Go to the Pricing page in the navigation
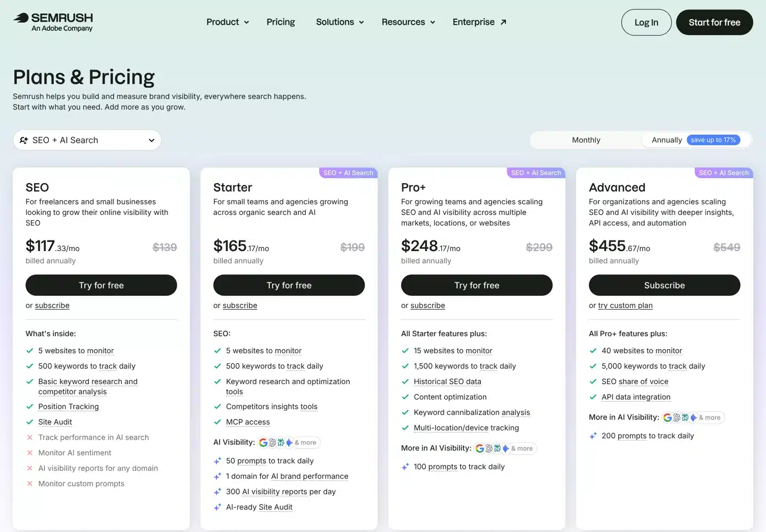 pos(281,22)
